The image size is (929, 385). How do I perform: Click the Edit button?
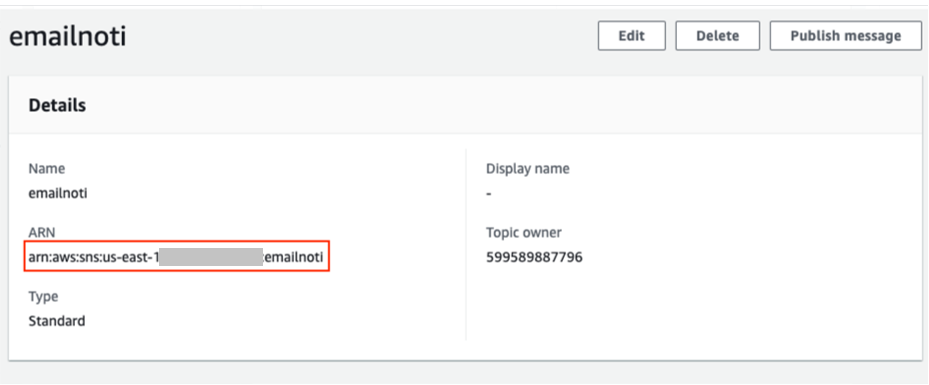632,36
